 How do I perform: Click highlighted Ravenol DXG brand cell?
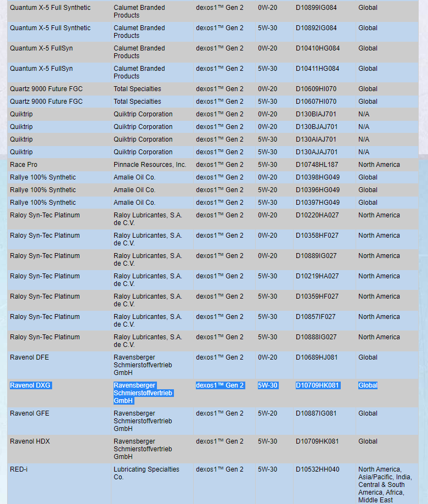click(30, 385)
